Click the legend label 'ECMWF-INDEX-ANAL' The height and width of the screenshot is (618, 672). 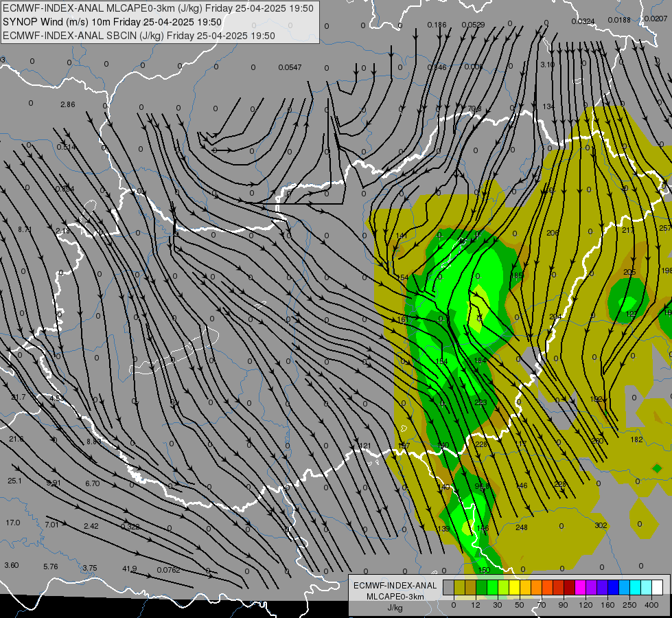click(395, 586)
